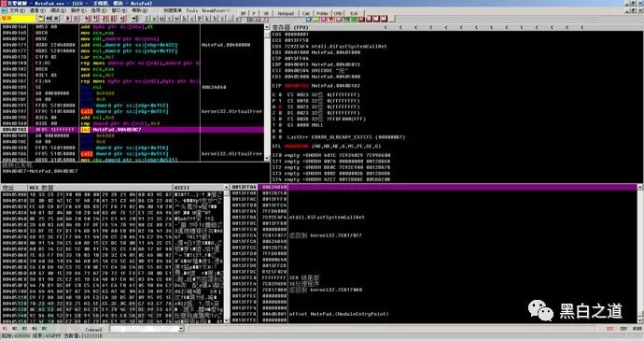Viewport: 644px width, 341px height.
Task: Click the Help question mark toolbar icon
Action: pos(266,19)
